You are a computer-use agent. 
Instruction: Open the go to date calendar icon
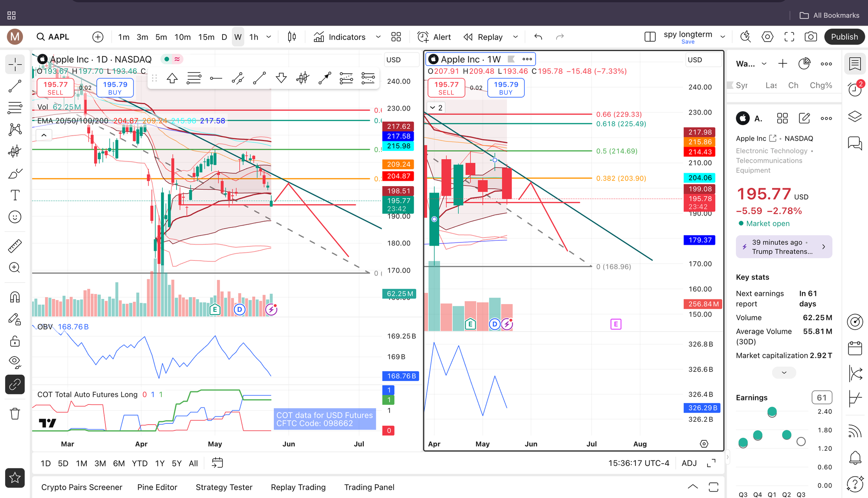click(217, 463)
